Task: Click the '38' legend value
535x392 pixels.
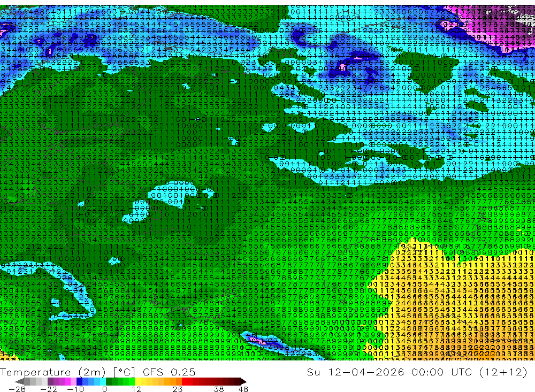Action: tap(219, 389)
